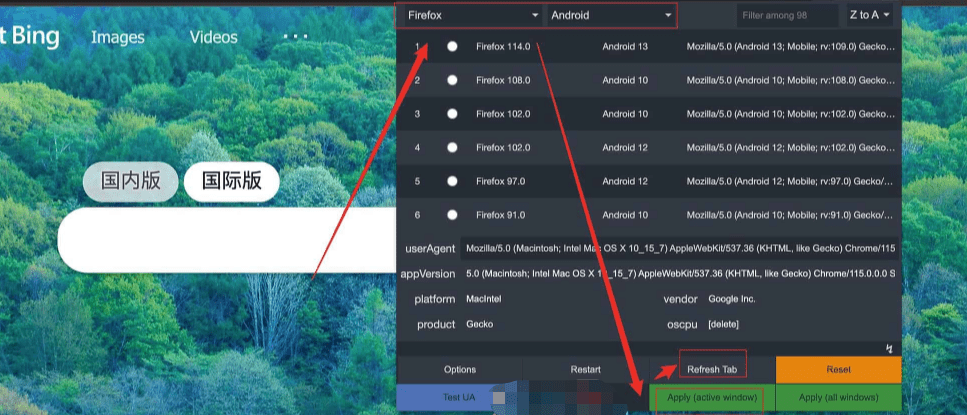Open the Firefox browser dropdown
This screenshot has height=415, width=967.
coord(470,15)
